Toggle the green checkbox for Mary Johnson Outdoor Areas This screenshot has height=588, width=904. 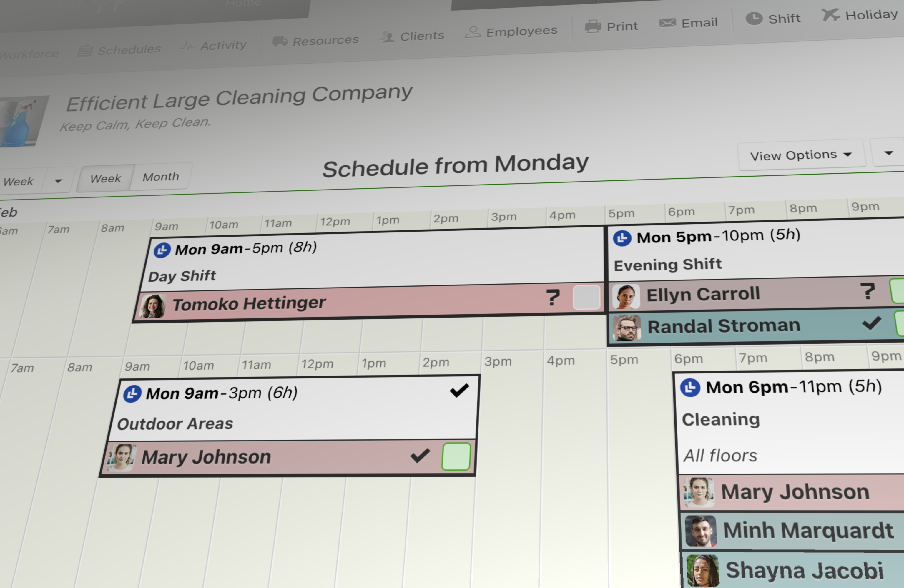[x=456, y=456]
